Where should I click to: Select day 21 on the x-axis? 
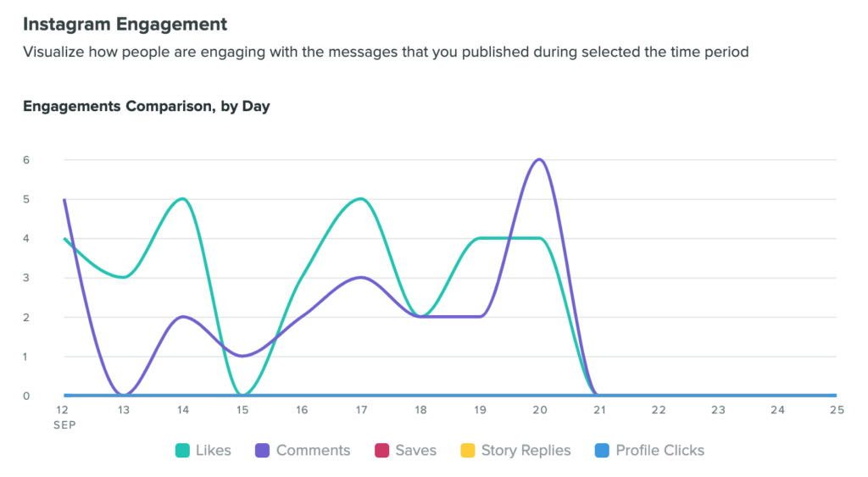598,410
